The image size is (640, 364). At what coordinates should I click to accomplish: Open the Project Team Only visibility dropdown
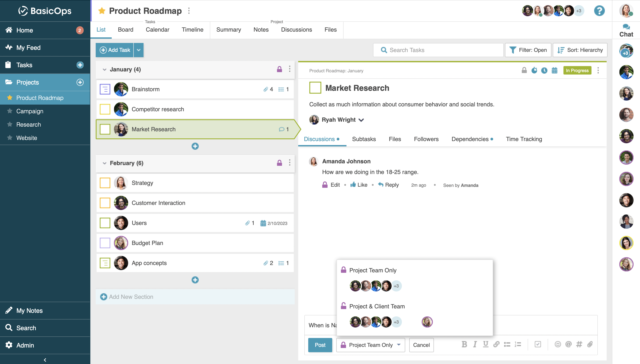pyautogui.click(x=371, y=345)
